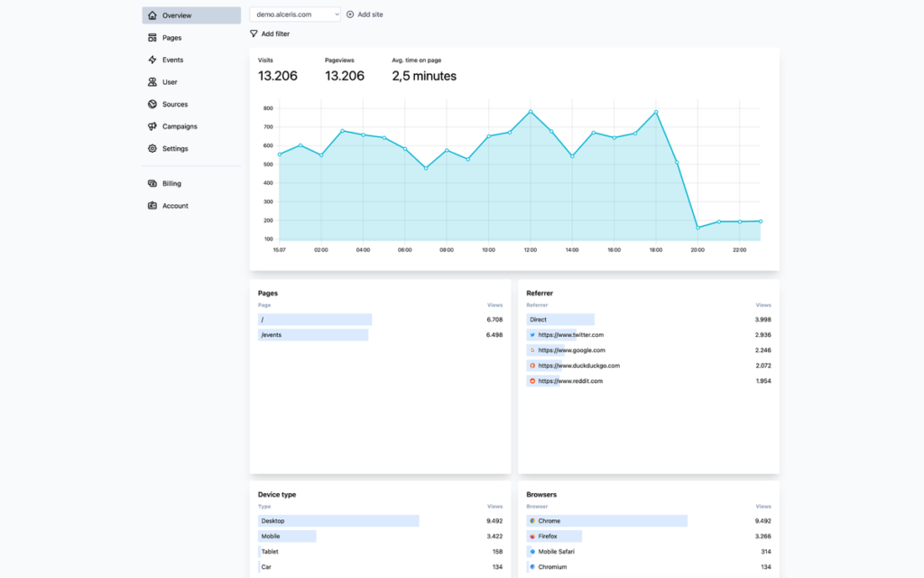924x578 pixels.
Task: Open the Settings label in sidebar
Action: pos(175,149)
